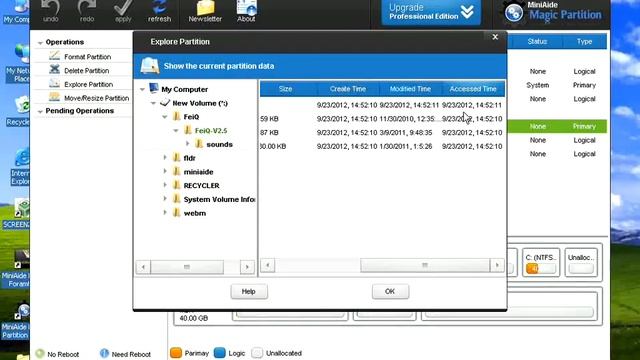Click the file list left scroll arrow

pos(268,265)
